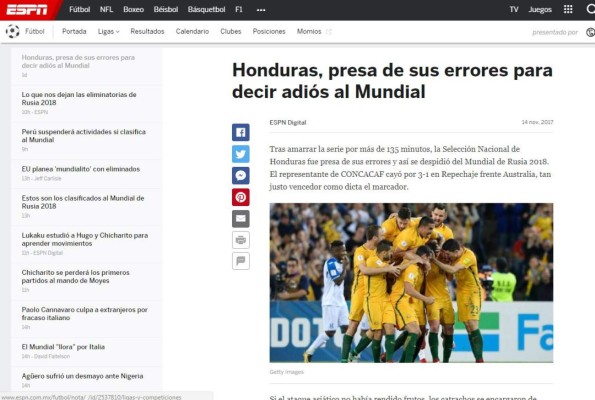Click the soccer ball icon
Viewport: 595px width, 400px height.
pos(13,31)
